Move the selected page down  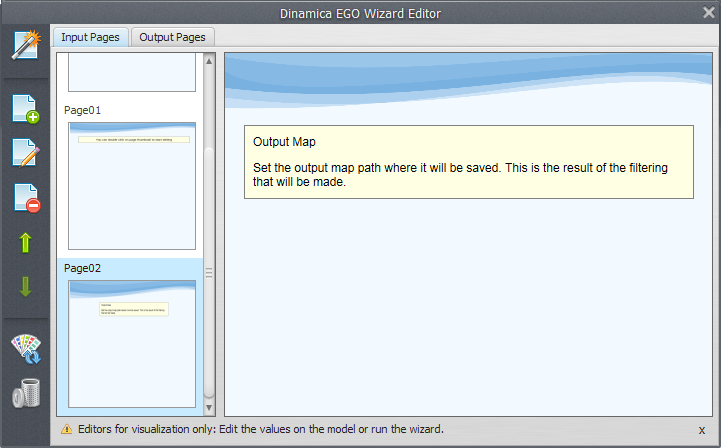[25, 287]
